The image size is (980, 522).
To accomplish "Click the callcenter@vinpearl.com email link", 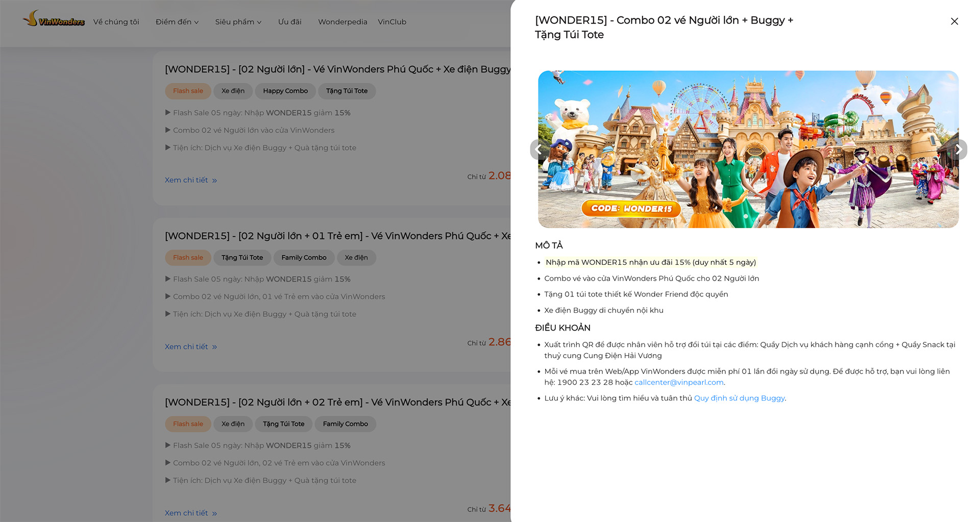I will (x=678, y=382).
